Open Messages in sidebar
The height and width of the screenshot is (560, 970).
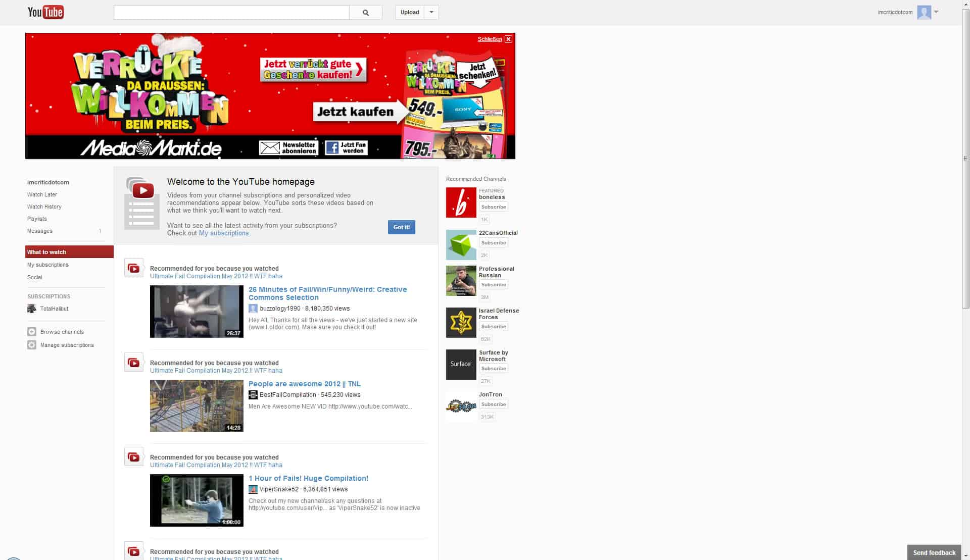(x=40, y=231)
